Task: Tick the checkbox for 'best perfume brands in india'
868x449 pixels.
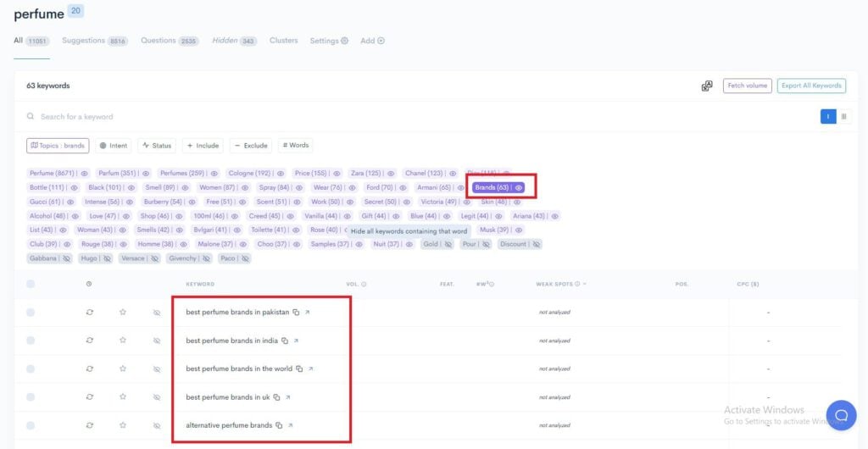Action: click(31, 341)
